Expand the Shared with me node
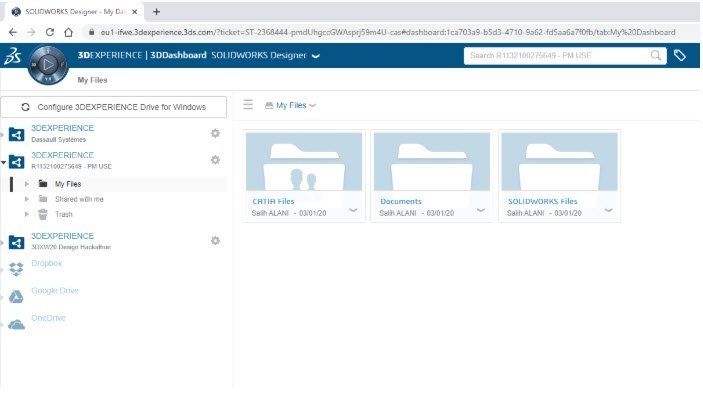Viewport: 703px width, 400px height. pyautogui.click(x=26, y=199)
